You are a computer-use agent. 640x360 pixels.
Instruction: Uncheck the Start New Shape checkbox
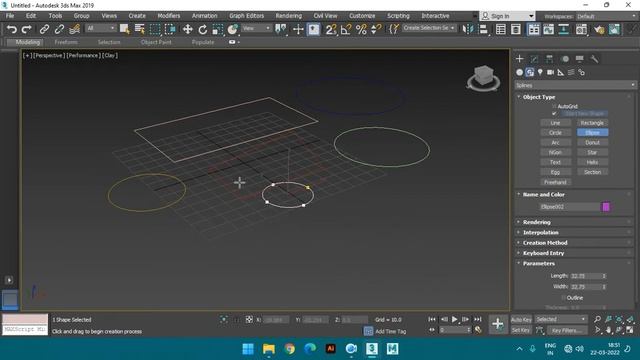pos(554,113)
